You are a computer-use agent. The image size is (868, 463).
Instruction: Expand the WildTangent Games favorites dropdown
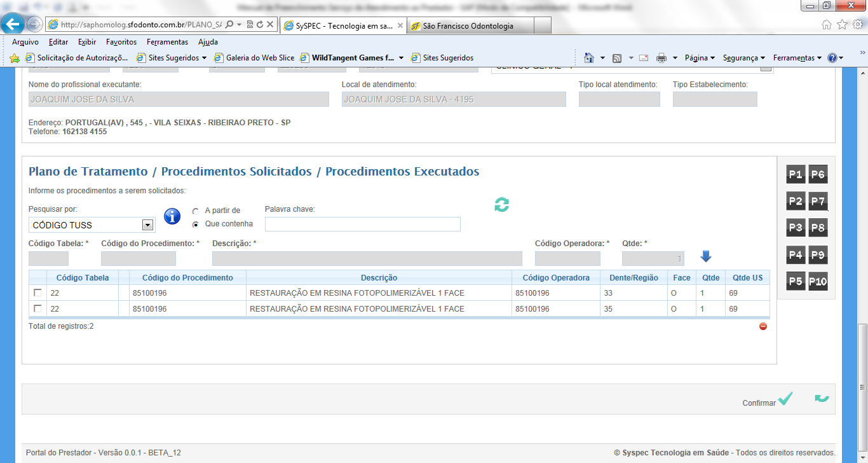point(401,58)
